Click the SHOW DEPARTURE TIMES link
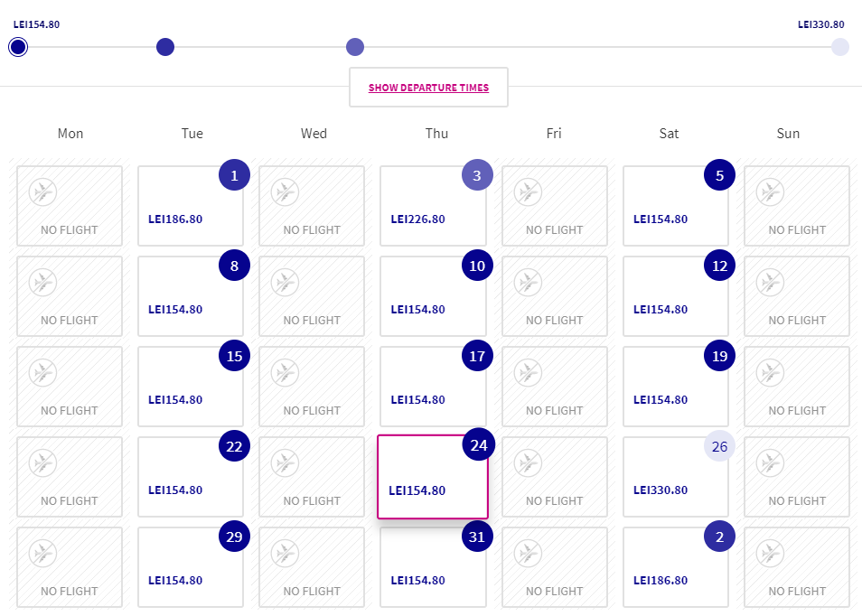 [x=428, y=88]
